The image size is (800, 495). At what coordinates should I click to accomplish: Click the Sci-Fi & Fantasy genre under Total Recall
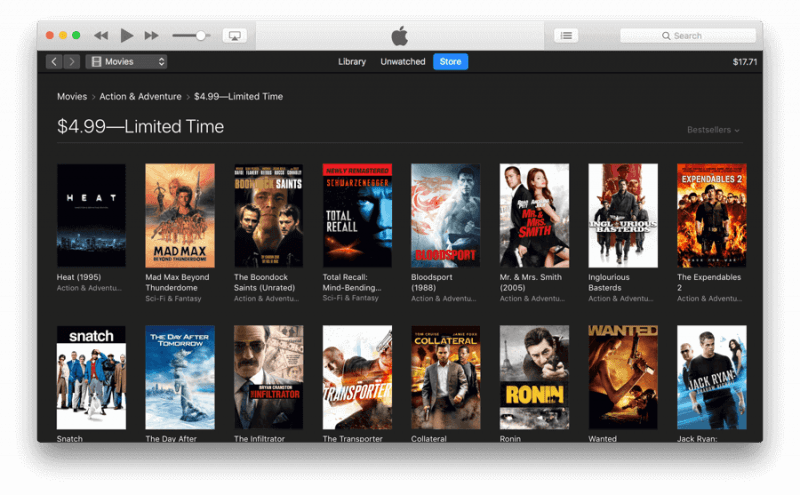351,298
